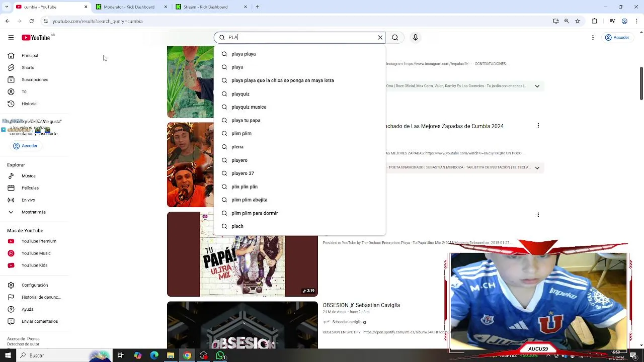Open YouTube Kids link
The image size is (644, 362).
click(x=34, y=265)
